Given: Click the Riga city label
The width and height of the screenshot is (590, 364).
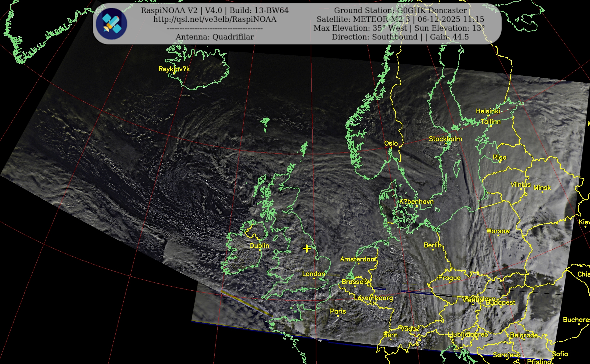Looking at the screenshot, I should pyautogui.click(x=499, y=158).
